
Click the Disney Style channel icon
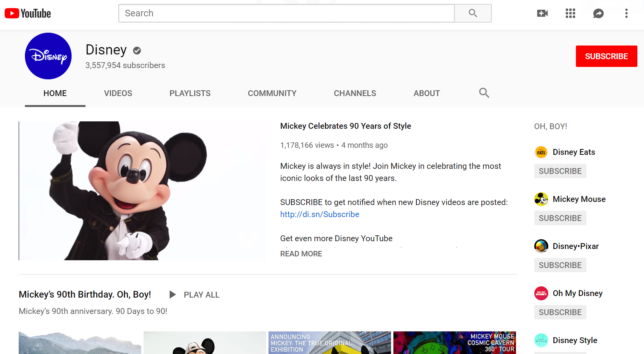(541, 340)
